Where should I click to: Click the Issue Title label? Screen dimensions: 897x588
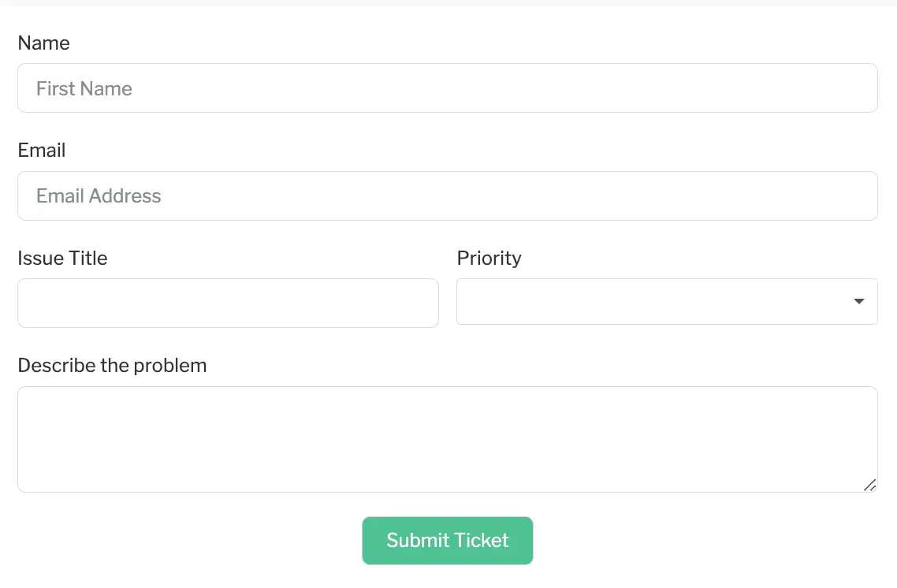pos(62,258)
